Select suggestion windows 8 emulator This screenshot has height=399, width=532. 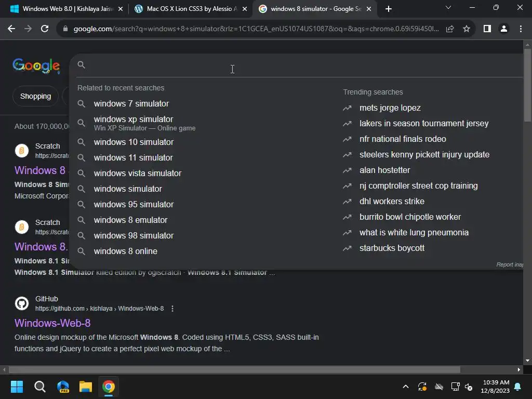point(130,220)
